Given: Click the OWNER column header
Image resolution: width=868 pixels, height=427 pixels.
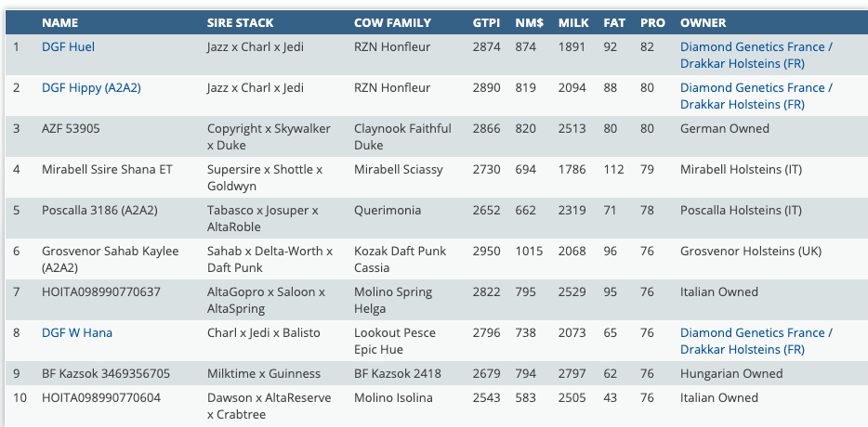Looking at the screenshot, I should pyautogui.click(x=704, y=22).
